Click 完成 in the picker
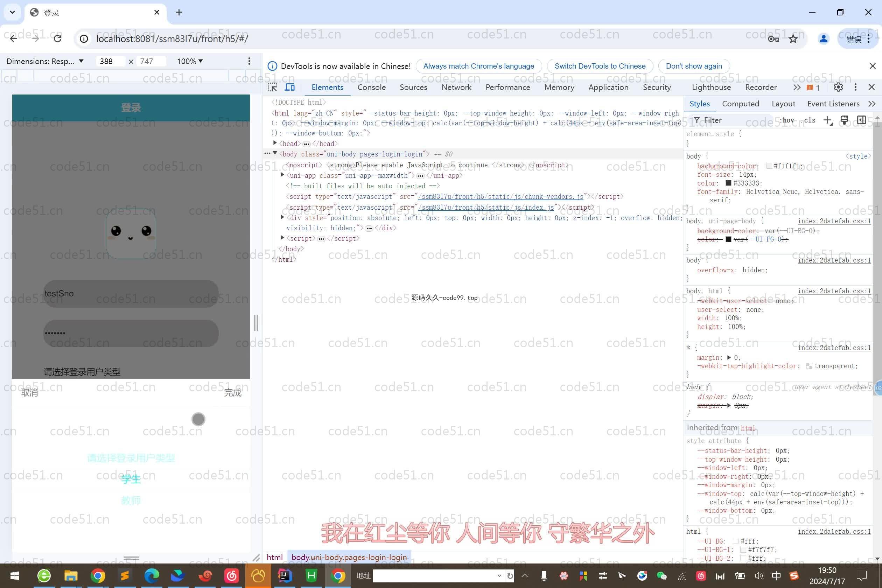882x588 pixels. pyautogui.click(x=232, y=393)
